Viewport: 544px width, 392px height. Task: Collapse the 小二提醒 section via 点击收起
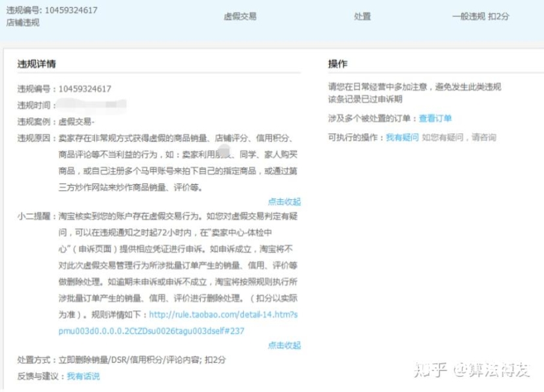pyautogui.click(x=284, y=345)
